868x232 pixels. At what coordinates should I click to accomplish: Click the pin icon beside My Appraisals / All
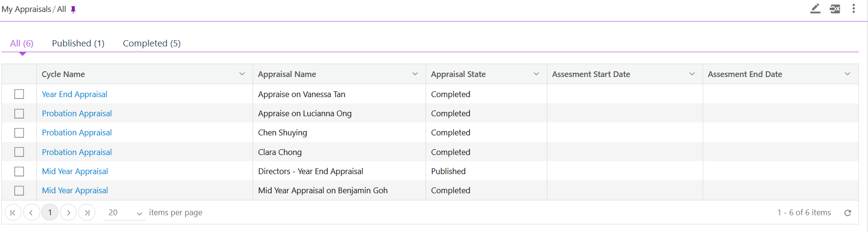tap(73, 10)
